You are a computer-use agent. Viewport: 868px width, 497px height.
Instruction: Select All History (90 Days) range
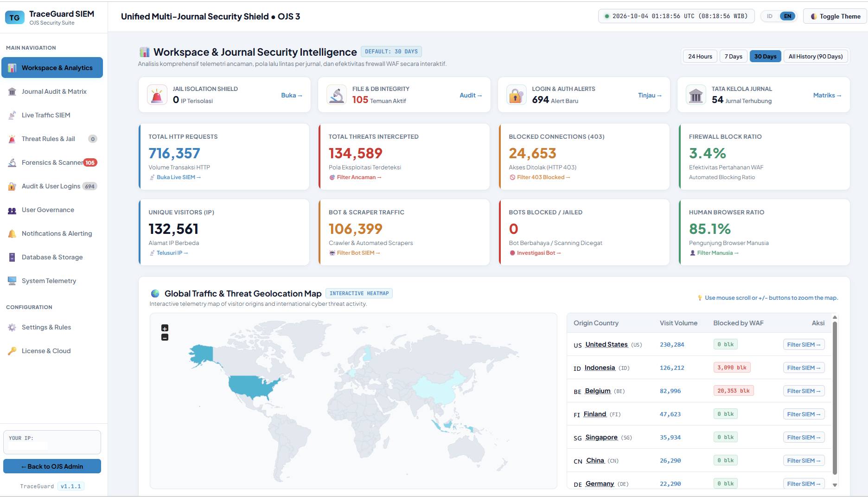[816, 57]
